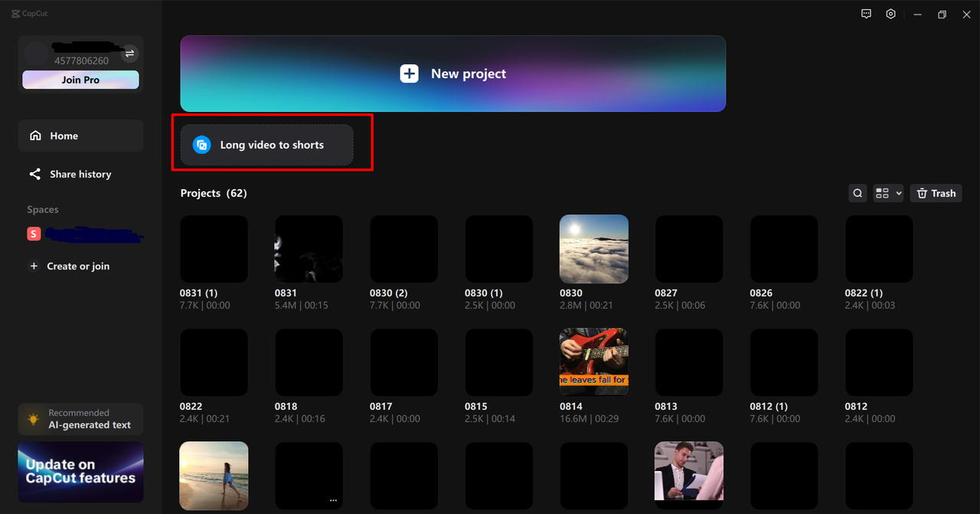Open the feedback chat icon
Viewport: 980px width, 514px height.
(866, 14)
